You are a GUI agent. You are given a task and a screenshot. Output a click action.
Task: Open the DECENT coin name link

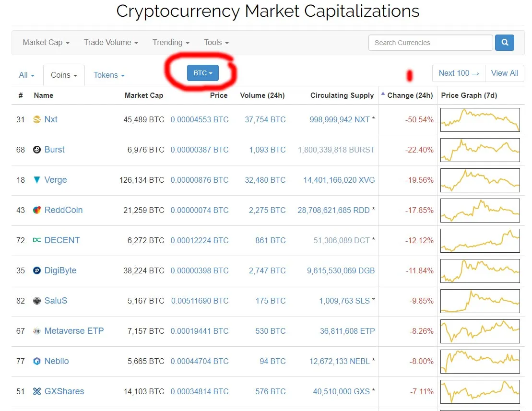(62, 240)
